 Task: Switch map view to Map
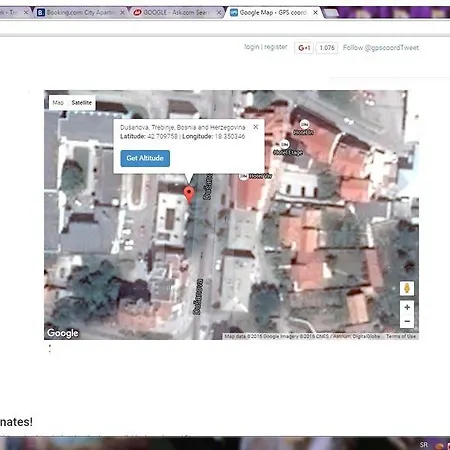click(58, 103)
